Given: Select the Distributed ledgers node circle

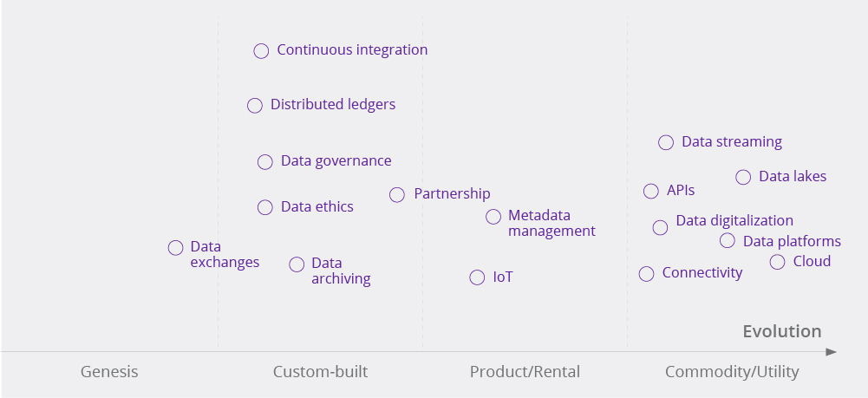Looking at the screenshot, I should click(x=254, y=106).
